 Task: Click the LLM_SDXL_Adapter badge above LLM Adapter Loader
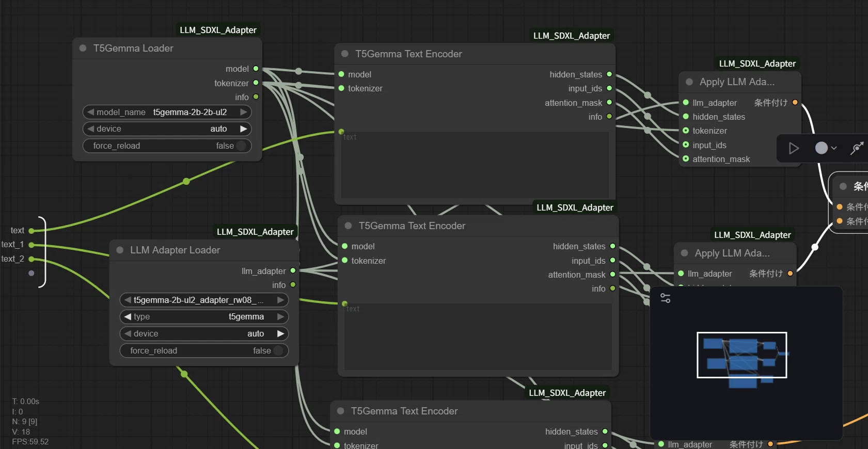click(x=255, y=232)
